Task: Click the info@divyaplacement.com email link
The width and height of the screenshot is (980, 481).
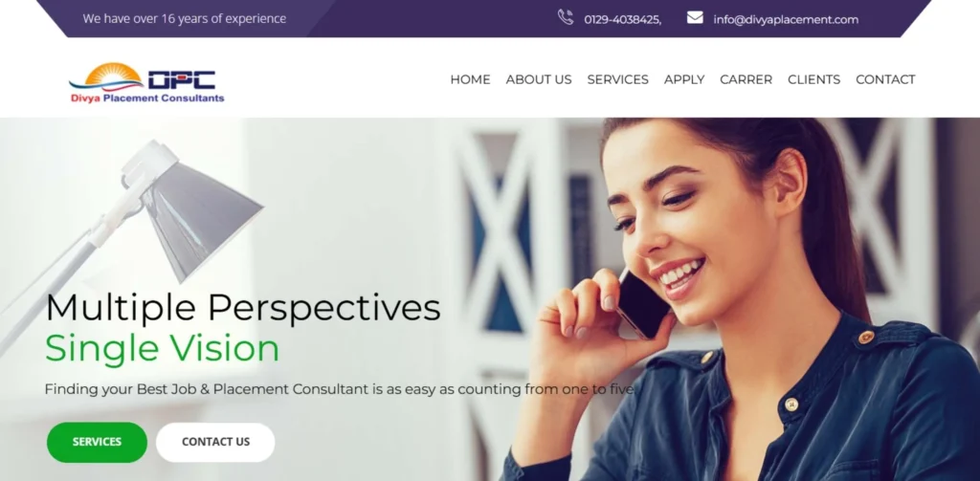Action: tap(786, 19)
